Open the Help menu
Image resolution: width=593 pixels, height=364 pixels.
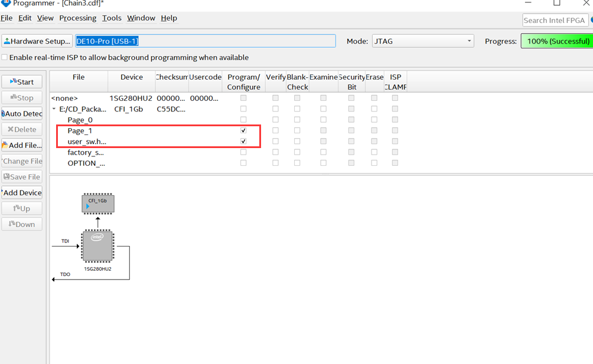pyautogui.click(x=169, y=18)
